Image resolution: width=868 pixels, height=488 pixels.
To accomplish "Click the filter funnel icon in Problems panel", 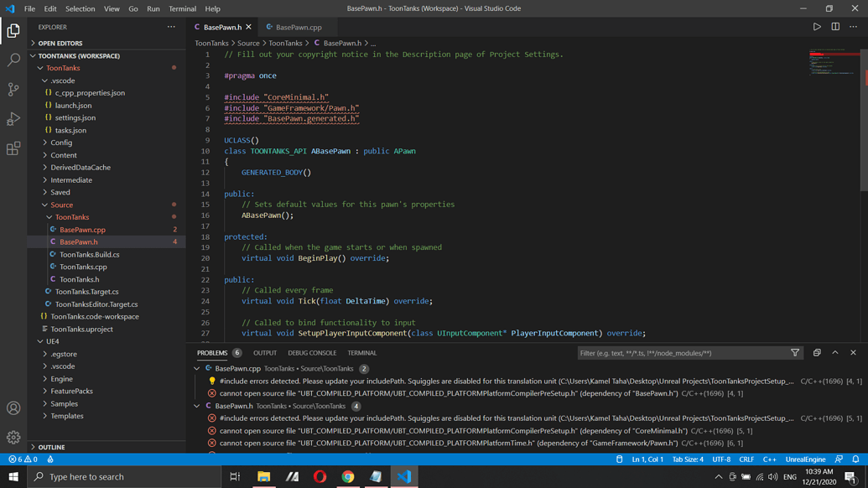I will 795,352.
